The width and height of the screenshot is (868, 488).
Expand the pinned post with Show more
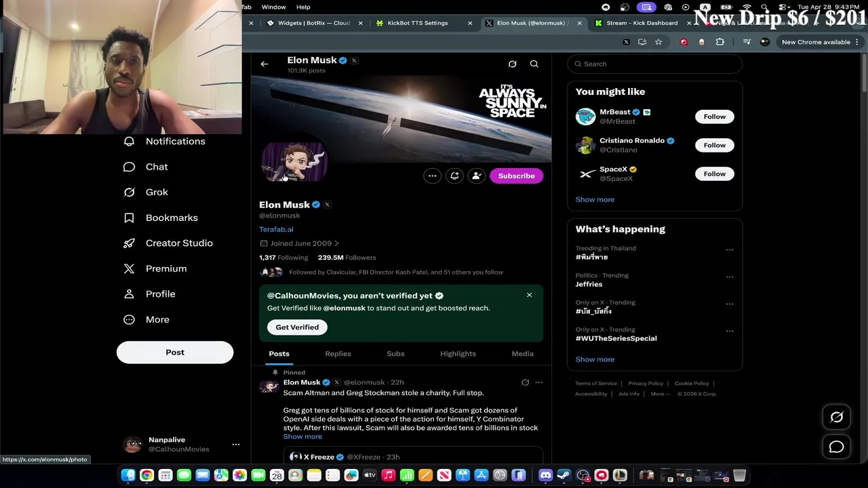[302, 436]
